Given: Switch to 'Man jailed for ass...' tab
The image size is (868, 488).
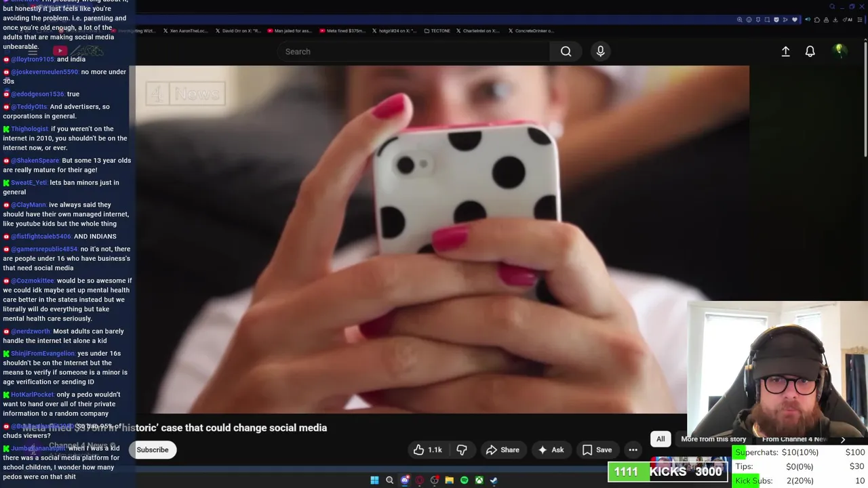Looking at the screenshot, I should (290, 30).
